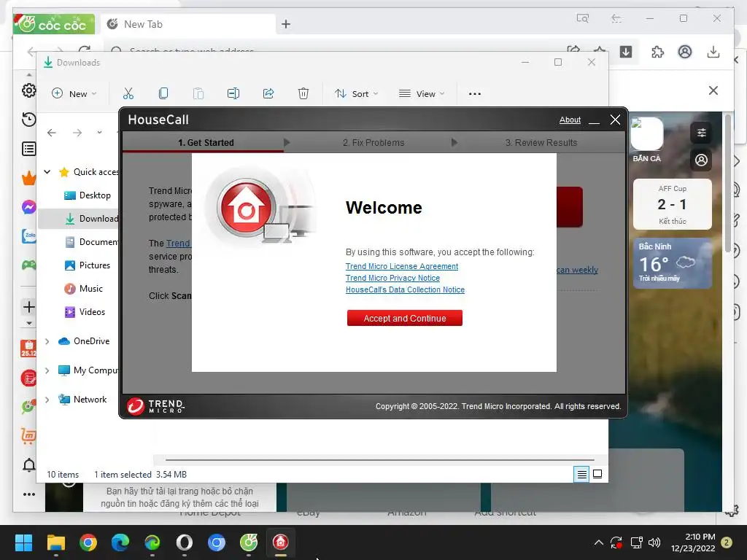The image size is (747, 560).
Task: Open new tab customization sliders icon
Action: point(701,133)
